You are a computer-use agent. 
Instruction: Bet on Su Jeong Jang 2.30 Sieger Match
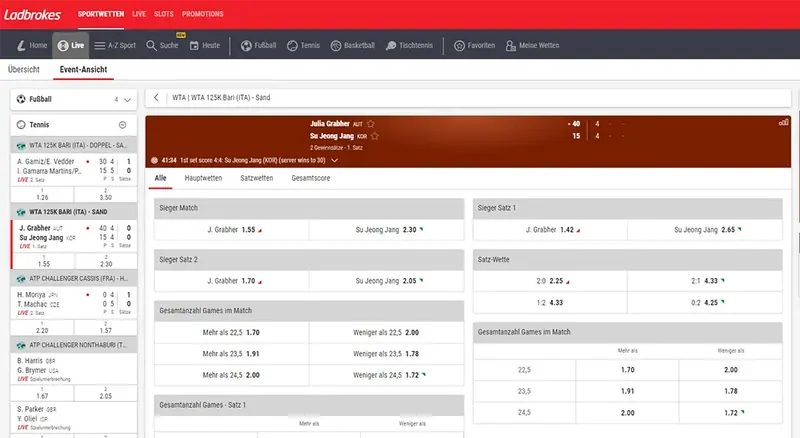(387, 230)
